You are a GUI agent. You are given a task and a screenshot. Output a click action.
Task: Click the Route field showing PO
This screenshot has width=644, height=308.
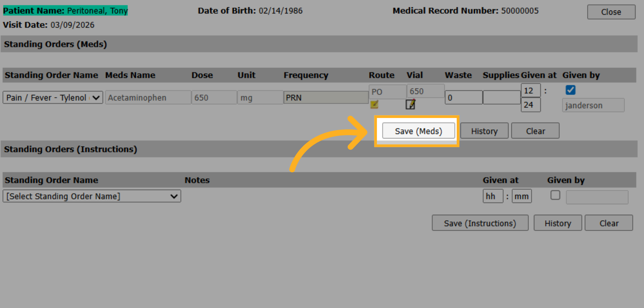[387, 92]
